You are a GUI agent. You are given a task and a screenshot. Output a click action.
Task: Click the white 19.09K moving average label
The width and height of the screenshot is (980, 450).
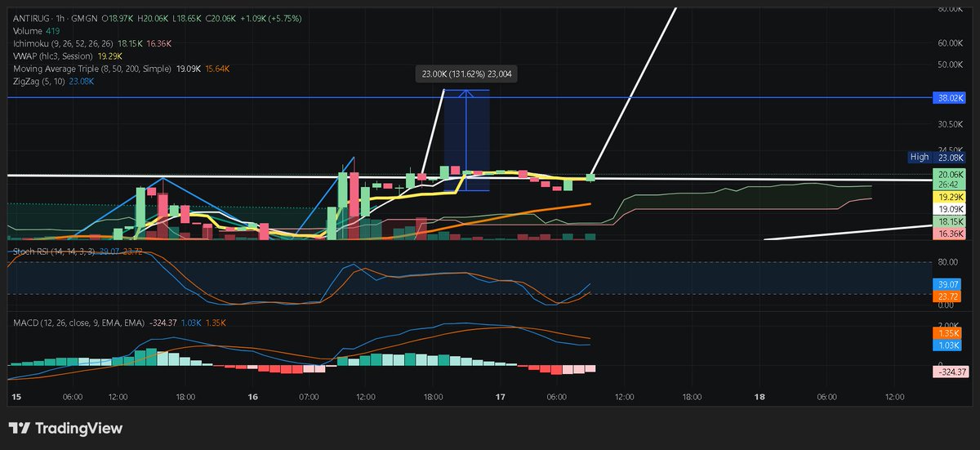pos(949,209)
